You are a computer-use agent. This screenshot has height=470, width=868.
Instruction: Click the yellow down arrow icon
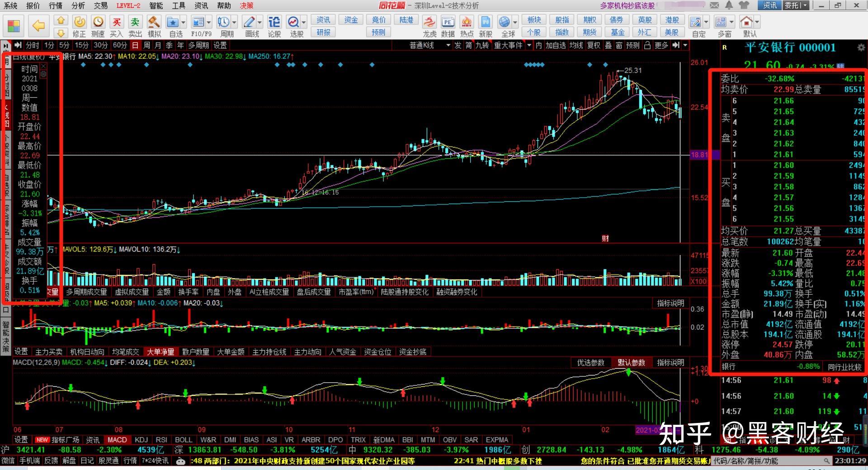click(61, 33)
